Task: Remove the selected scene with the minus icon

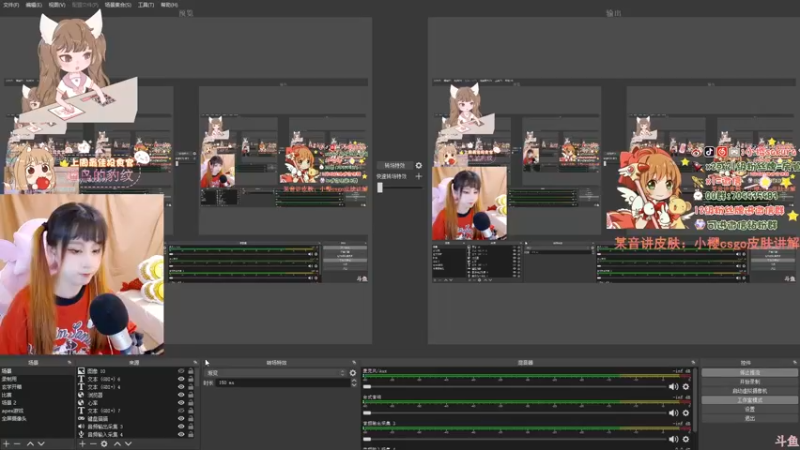Action: click(17, 444)
